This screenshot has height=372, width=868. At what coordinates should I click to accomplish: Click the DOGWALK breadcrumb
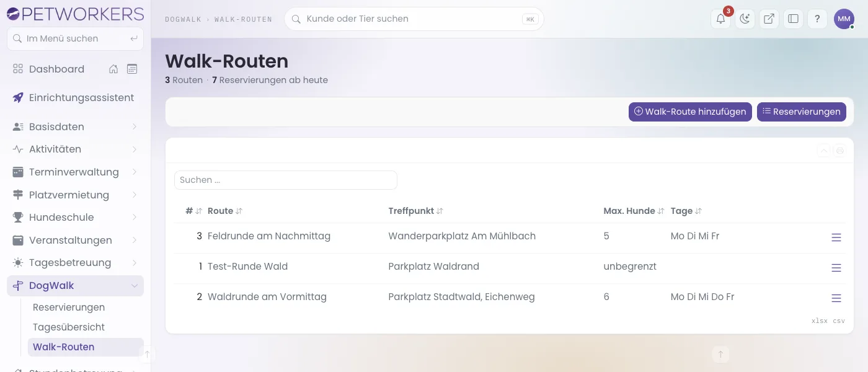point(183,19)
